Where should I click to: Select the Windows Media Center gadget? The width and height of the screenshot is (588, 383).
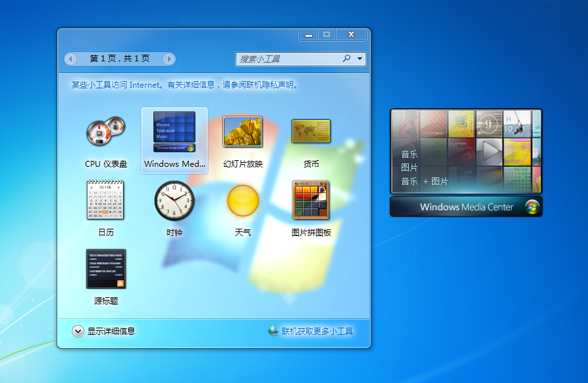174,131
